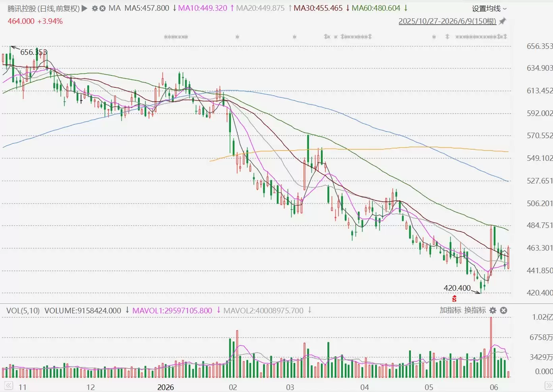
Task: Click the 441.850 price axis label
Action: [539, 271]
